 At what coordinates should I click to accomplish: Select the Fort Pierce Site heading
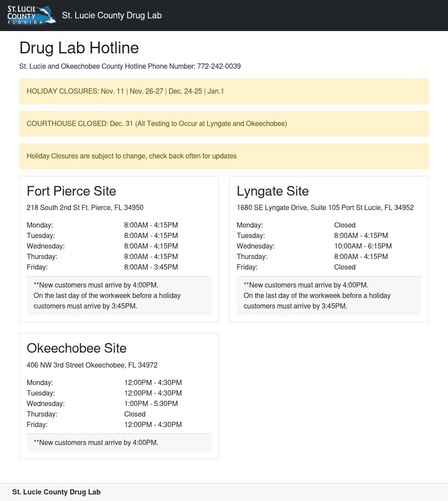click(71, 191)
